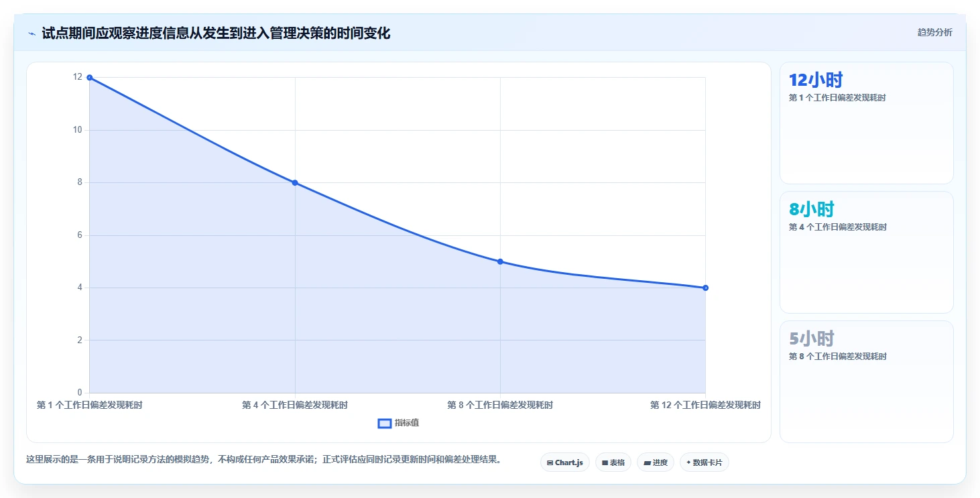The height and width of the screenshot is (498, 980).
Task: Select the 数据卡片 tag
Action: (705, 462)
